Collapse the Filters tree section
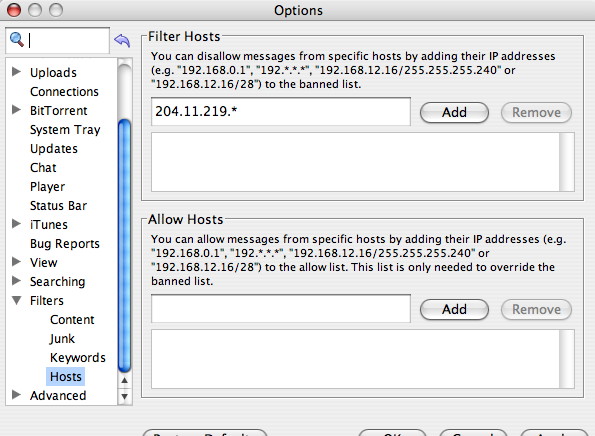Screen dimensions: 595x436 tap(16, 300)
